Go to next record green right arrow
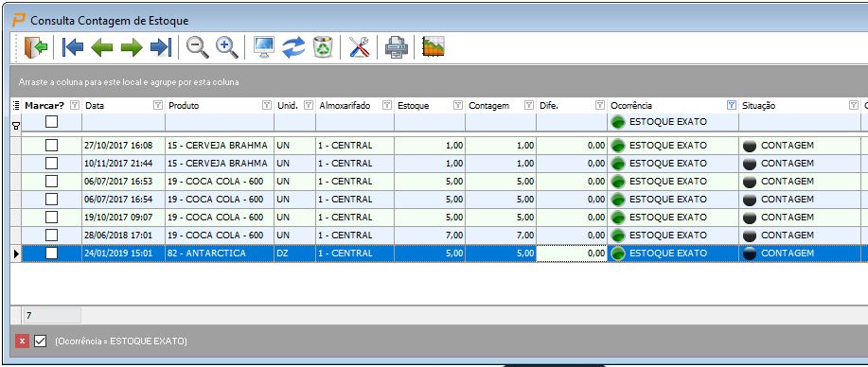The image size is (868, 367). click(x=132, y=47)
